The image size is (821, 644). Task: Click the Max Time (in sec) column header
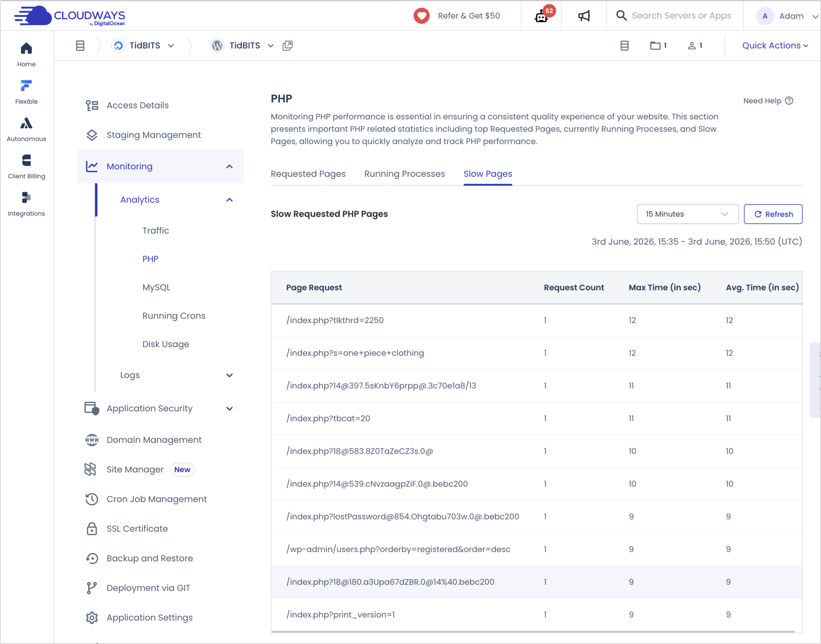(x=664, y=287)
